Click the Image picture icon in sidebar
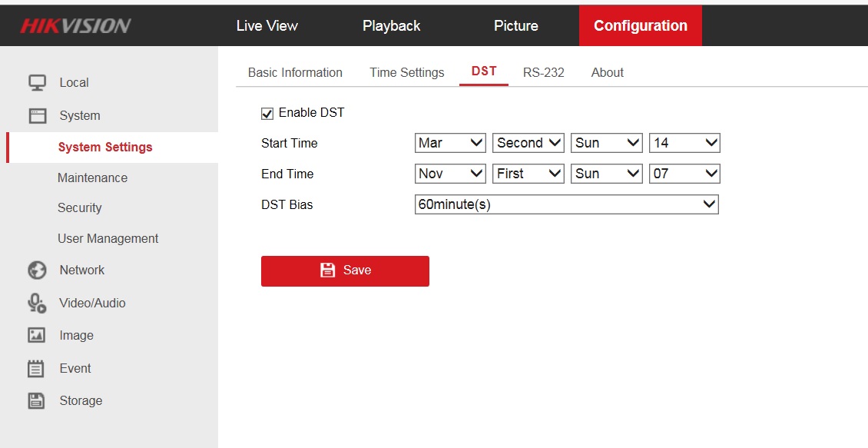This screenshot has height=448, width=868. [37, 335]
